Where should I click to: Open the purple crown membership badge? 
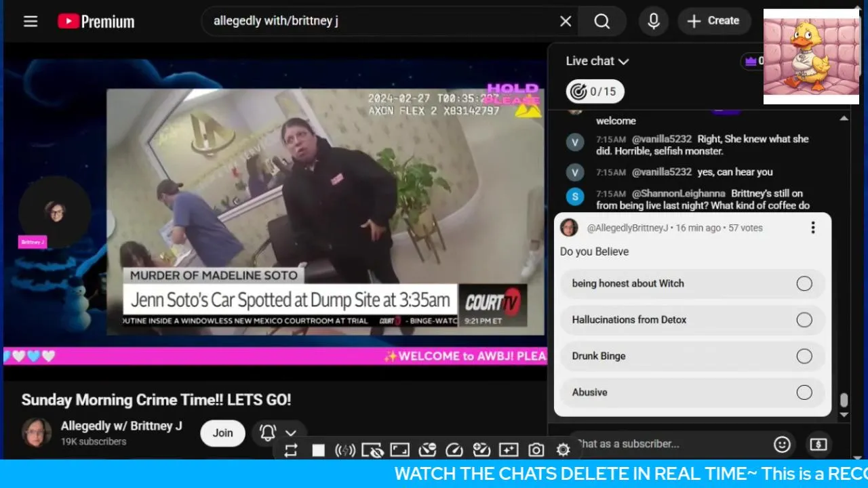click(751, 61)
